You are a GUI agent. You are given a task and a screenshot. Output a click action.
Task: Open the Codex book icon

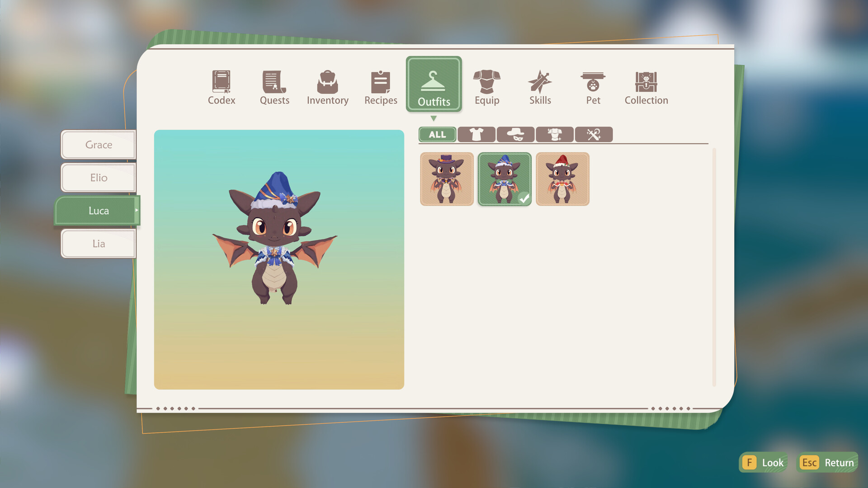221,87
